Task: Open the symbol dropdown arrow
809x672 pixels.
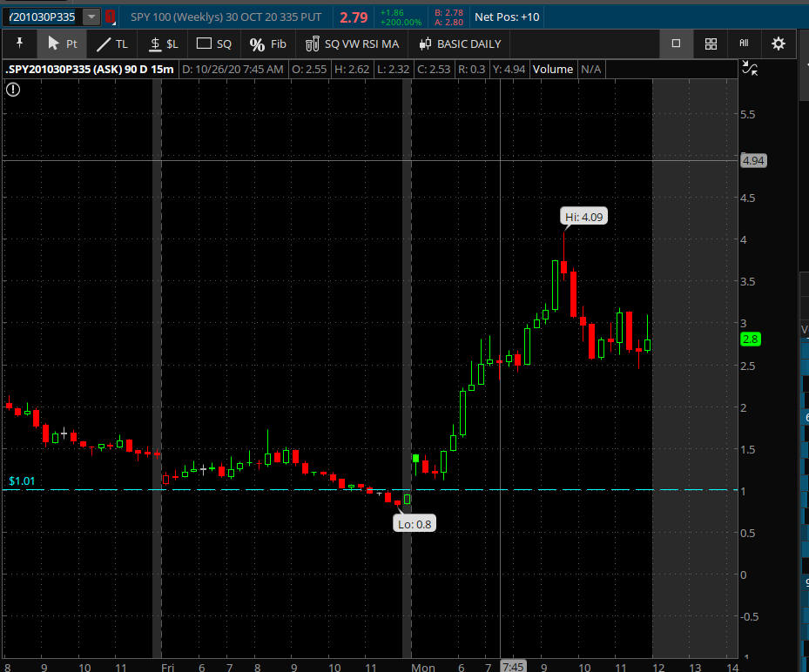Action: (x=91, y=17)
